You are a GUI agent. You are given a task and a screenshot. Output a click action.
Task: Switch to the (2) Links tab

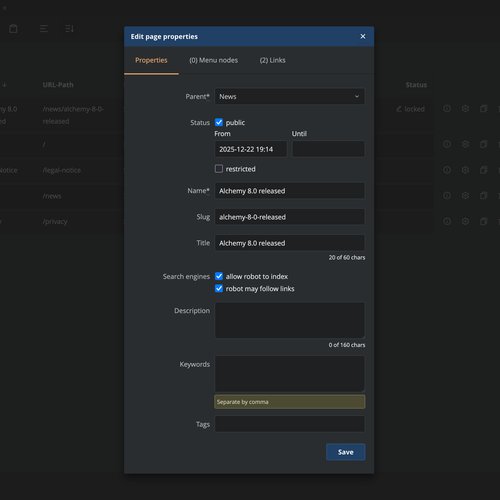coord(272,60)
